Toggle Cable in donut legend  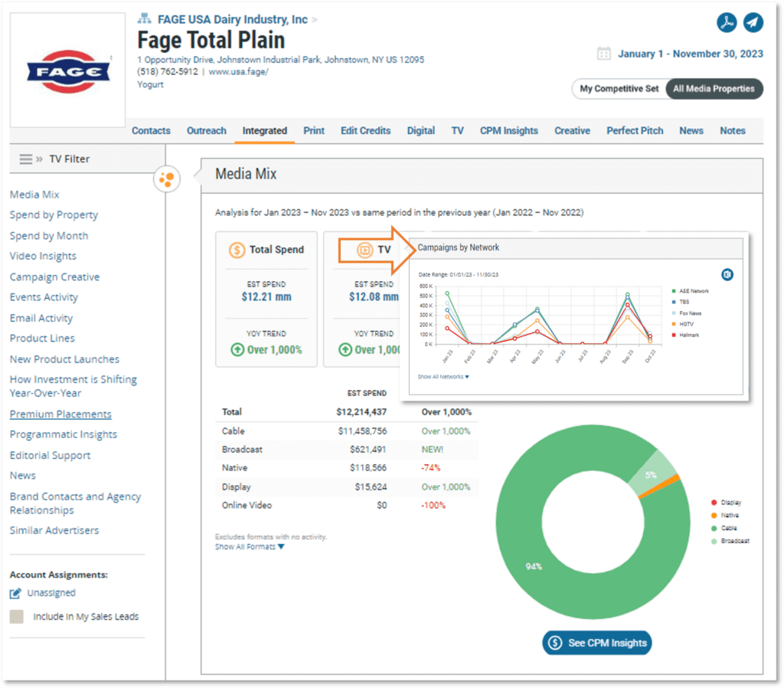[x=724, y=529]
